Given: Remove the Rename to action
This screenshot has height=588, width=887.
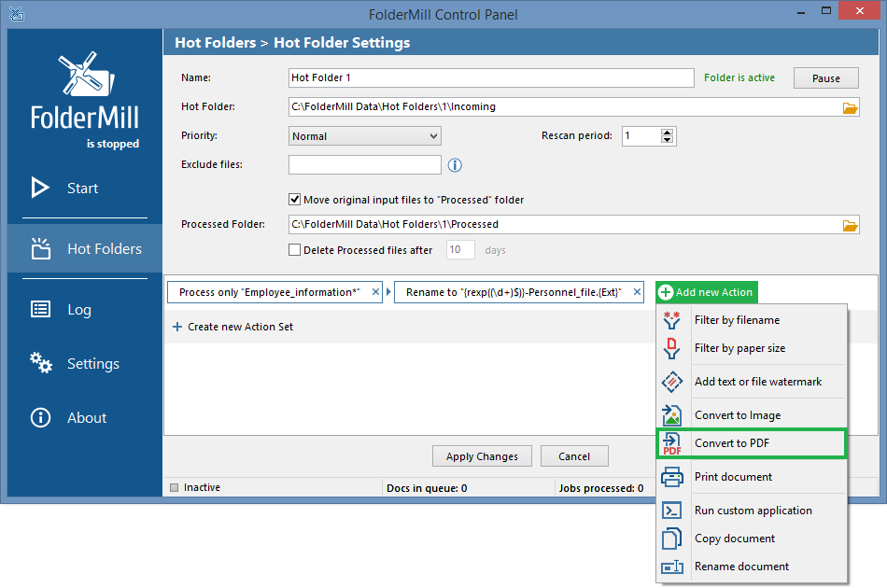Looking at the screenshot, I should (x=637, y=292).
